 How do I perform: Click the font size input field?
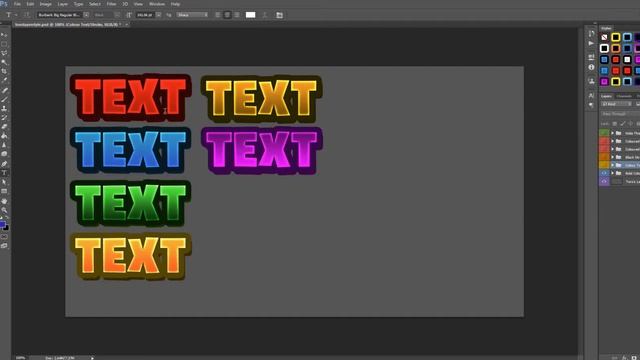[145, 15]
